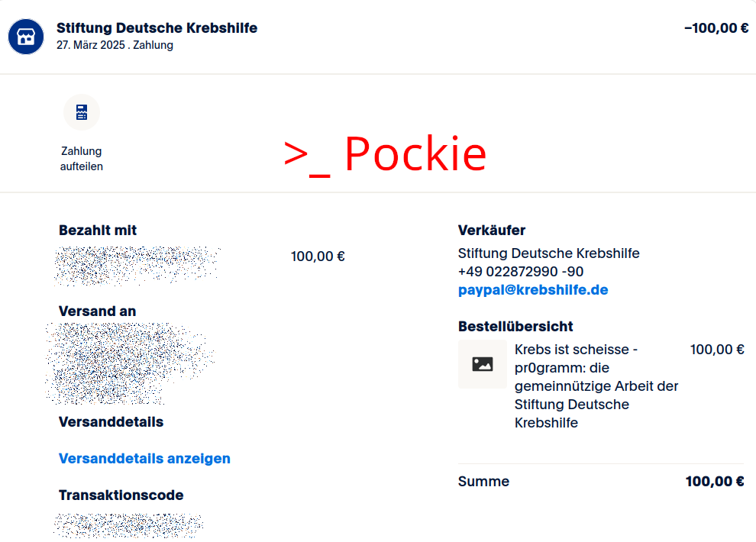This screenshot has height=542, width=756.
Task: Click the 'Stiftung Deutsche Krebshilfe' header title
Action: coord(157,28)
